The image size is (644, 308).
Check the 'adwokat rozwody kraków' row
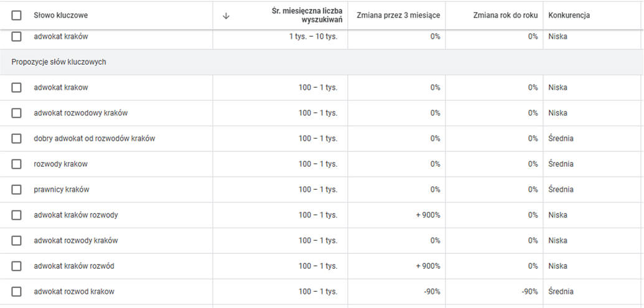[x=17, y=241]
